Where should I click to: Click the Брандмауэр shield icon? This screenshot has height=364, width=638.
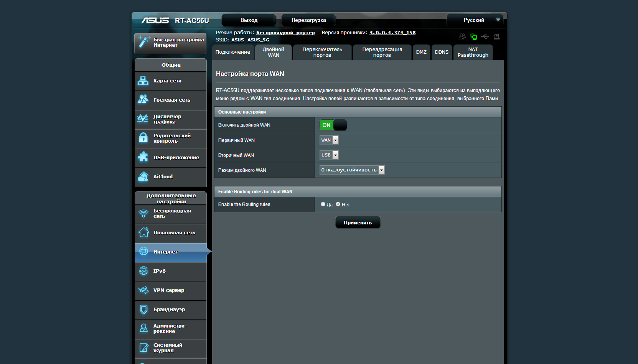(143, 309)
